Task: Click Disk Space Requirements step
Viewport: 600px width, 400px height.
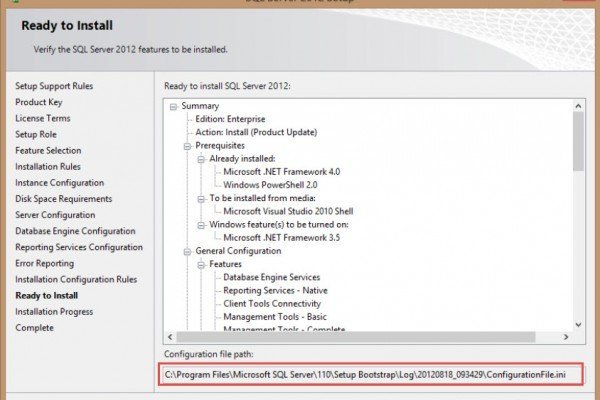Action: click(x=64, y=199)
